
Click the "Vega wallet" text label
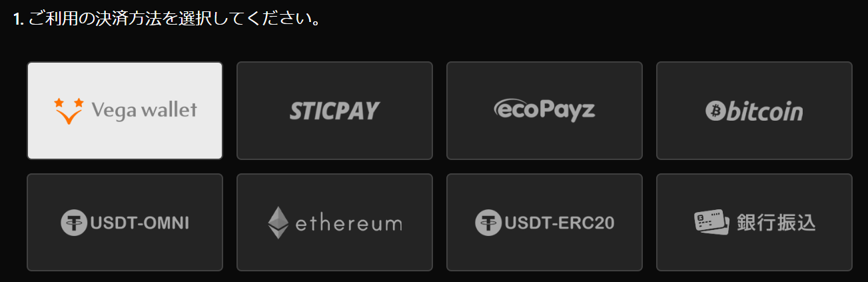(144, 109)
